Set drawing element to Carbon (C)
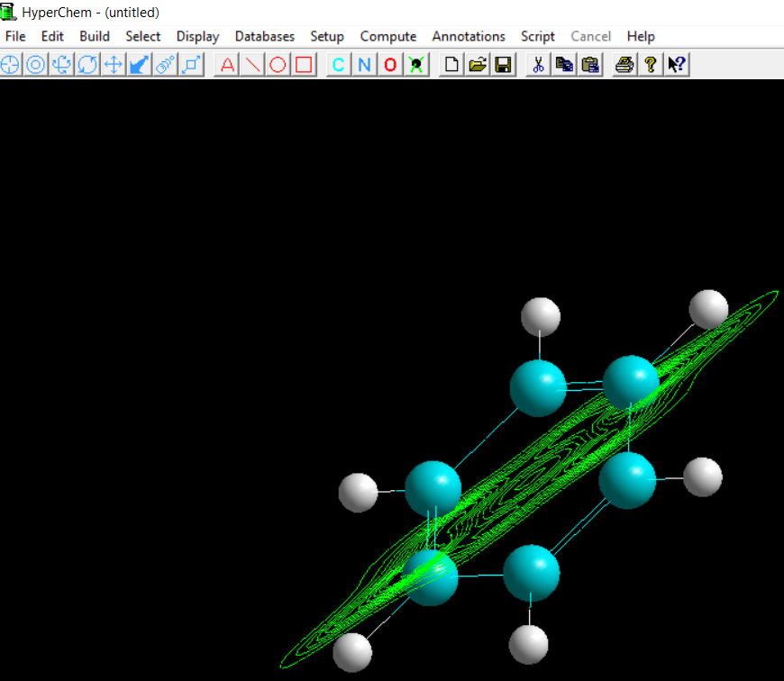 [339, 65]
